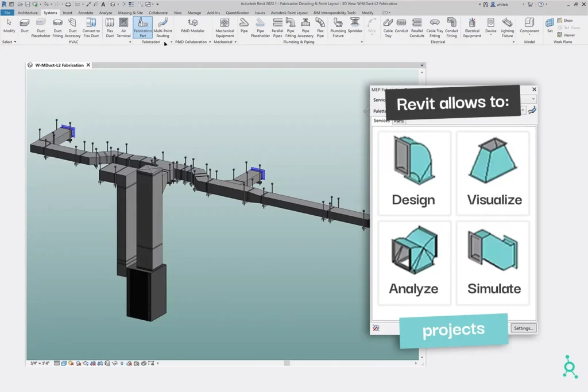Open the Autodesk App Store cart icon

(x=530, y=4)
